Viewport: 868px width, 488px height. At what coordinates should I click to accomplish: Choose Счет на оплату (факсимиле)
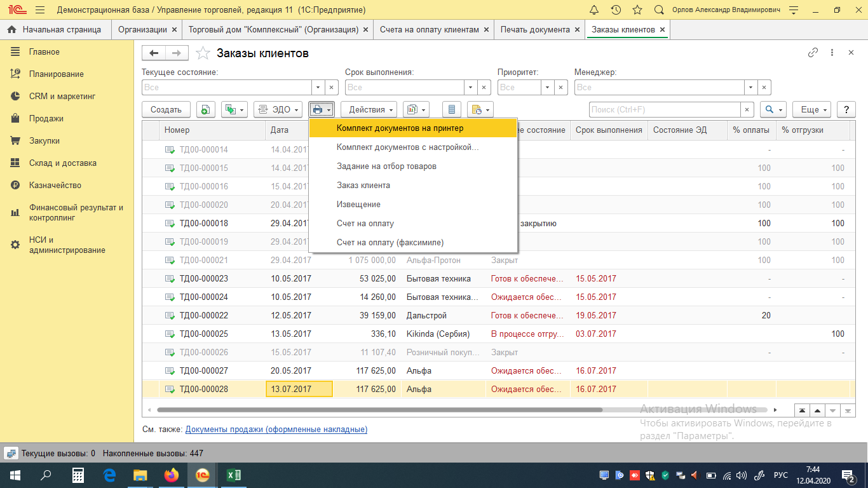coord(413,243)
